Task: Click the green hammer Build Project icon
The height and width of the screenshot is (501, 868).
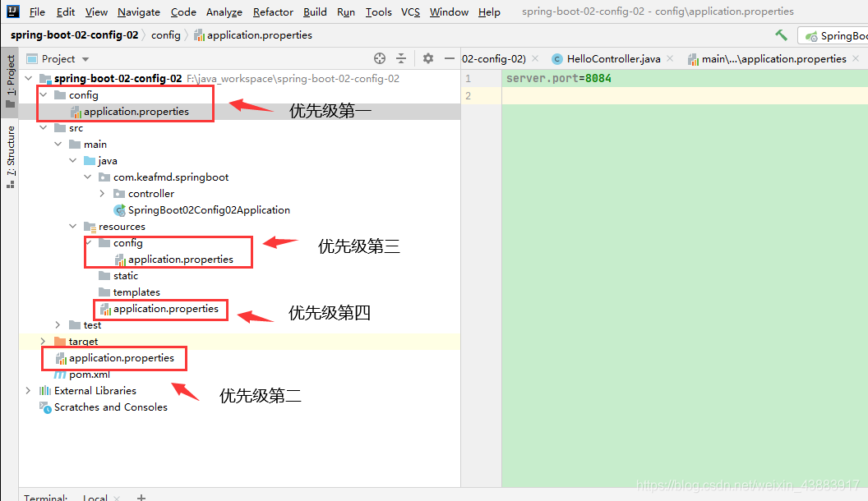Action: tap(781, 35)
